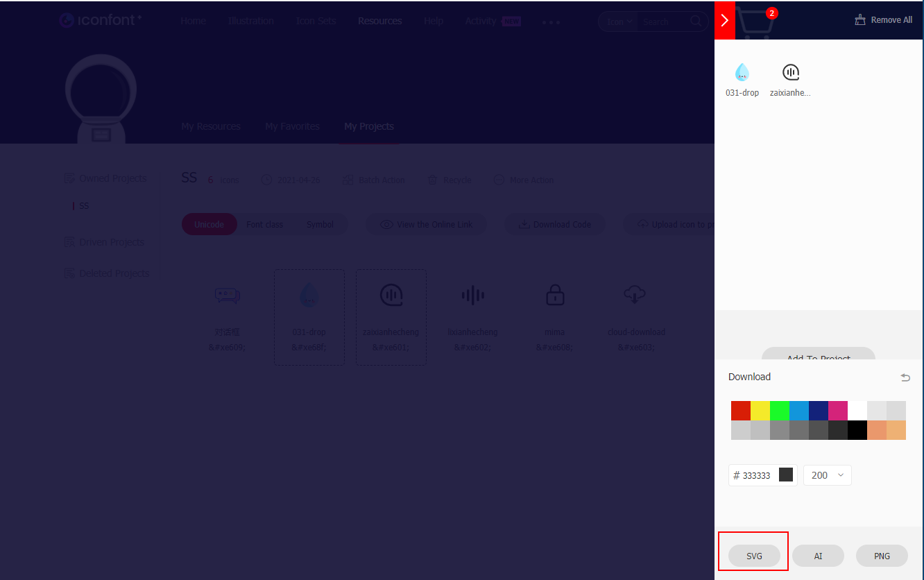This screenshot has width=924, height=580.
Task: Click Upload icon to project button
Action: tap(670, 225)
